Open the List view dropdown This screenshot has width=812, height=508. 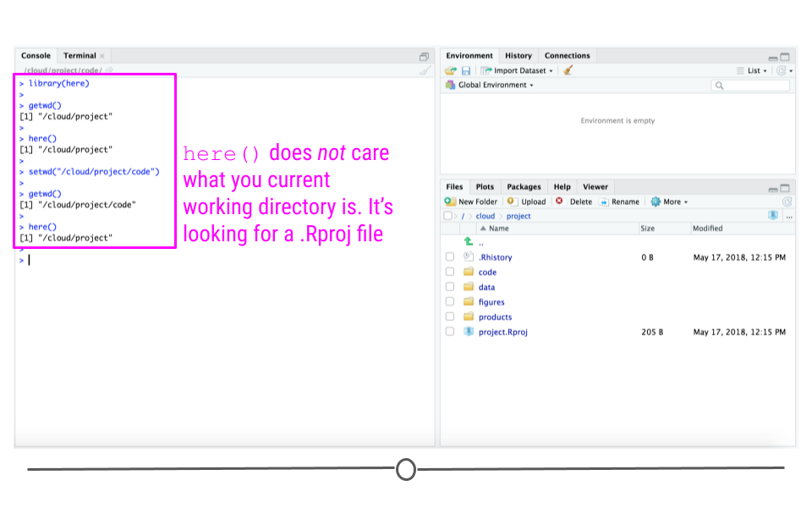(752, 70)
